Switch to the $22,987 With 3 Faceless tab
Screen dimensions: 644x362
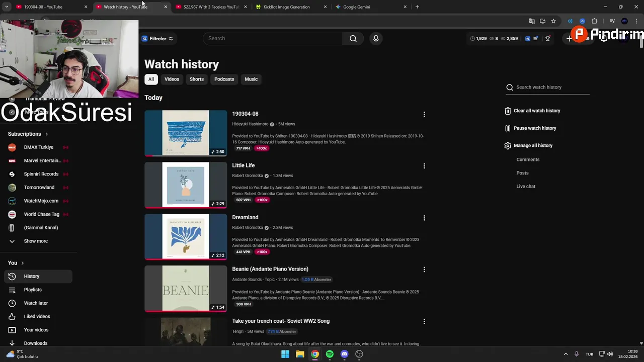tap(211, 7)
